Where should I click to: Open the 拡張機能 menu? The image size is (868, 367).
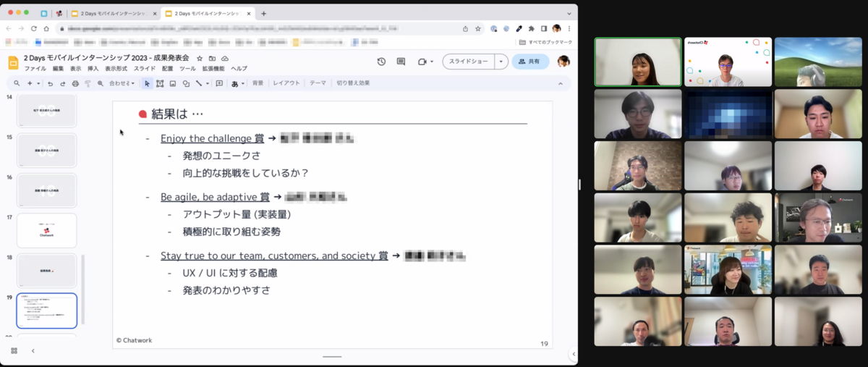pos(213,69)
